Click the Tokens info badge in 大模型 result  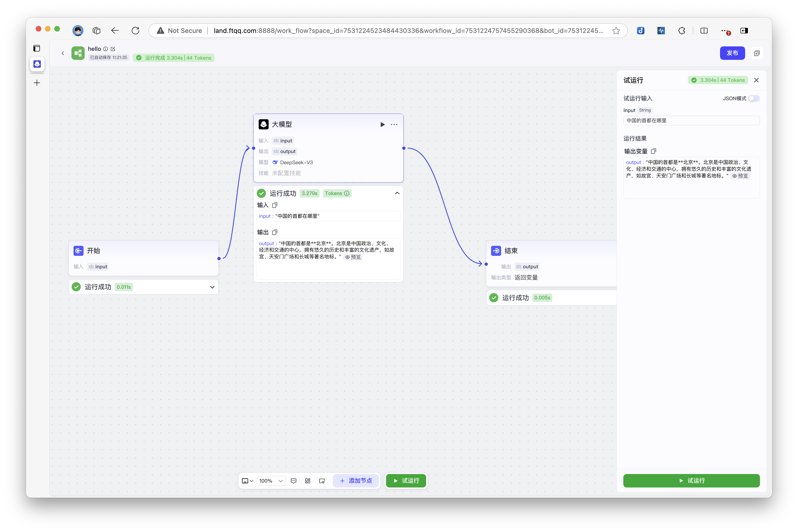point(337,193)
